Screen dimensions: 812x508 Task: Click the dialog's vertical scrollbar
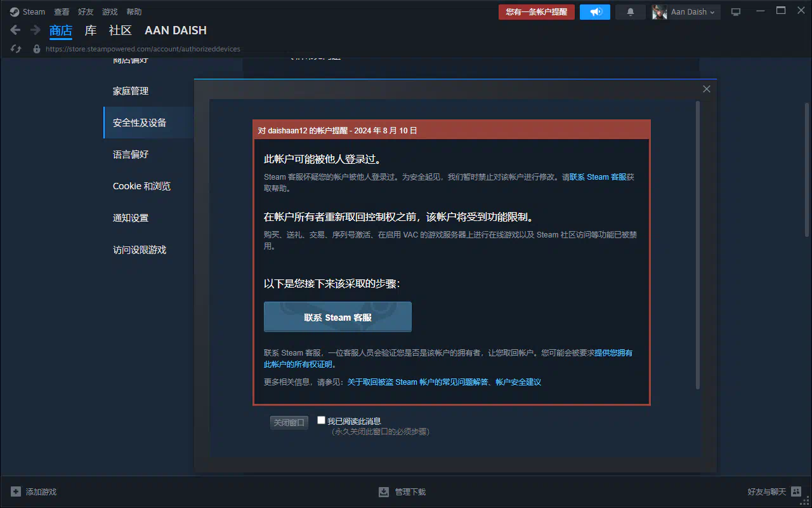[x=698, y=244]
